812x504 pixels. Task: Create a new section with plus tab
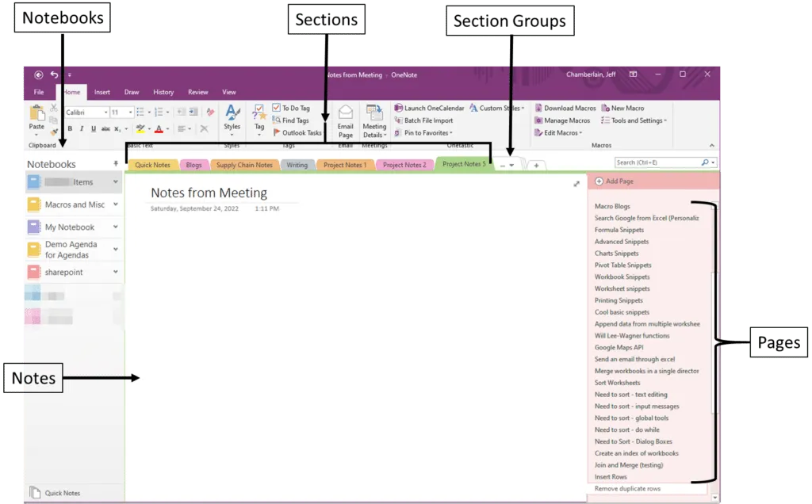point(537,166)
